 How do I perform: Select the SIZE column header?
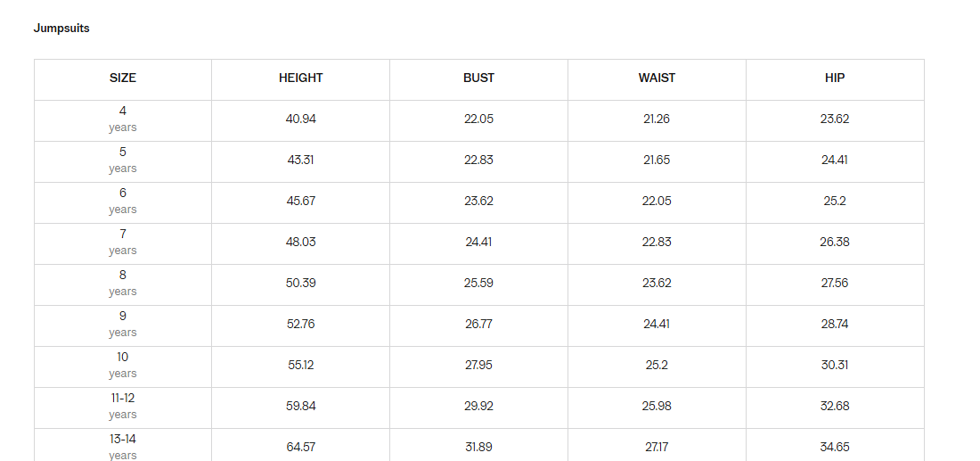(123, 78)
